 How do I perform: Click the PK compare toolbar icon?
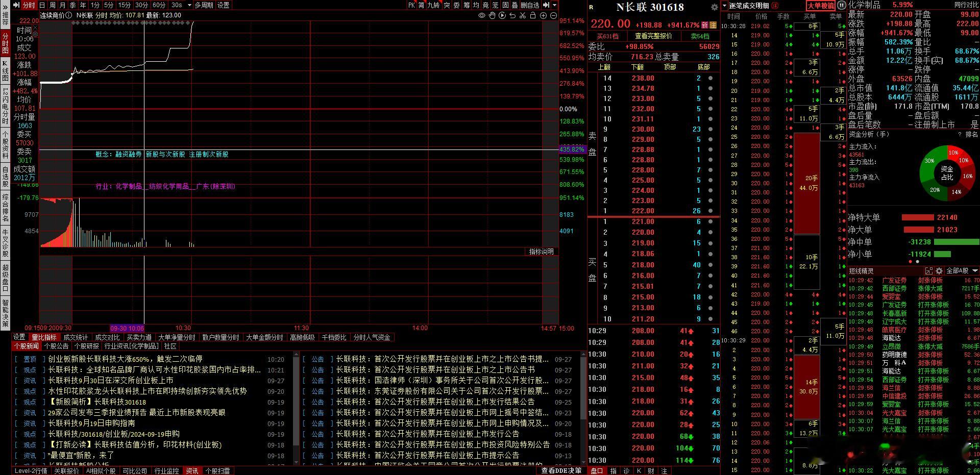[x=412, y=5]
